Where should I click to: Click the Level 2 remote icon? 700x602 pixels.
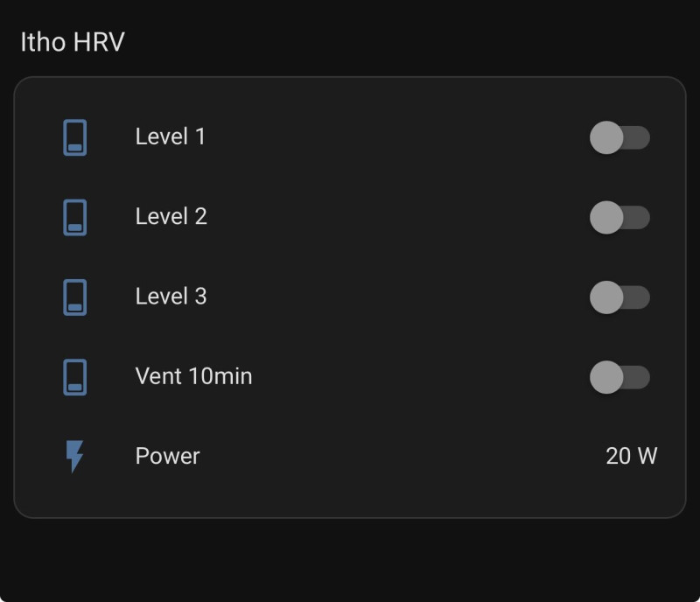75,217
